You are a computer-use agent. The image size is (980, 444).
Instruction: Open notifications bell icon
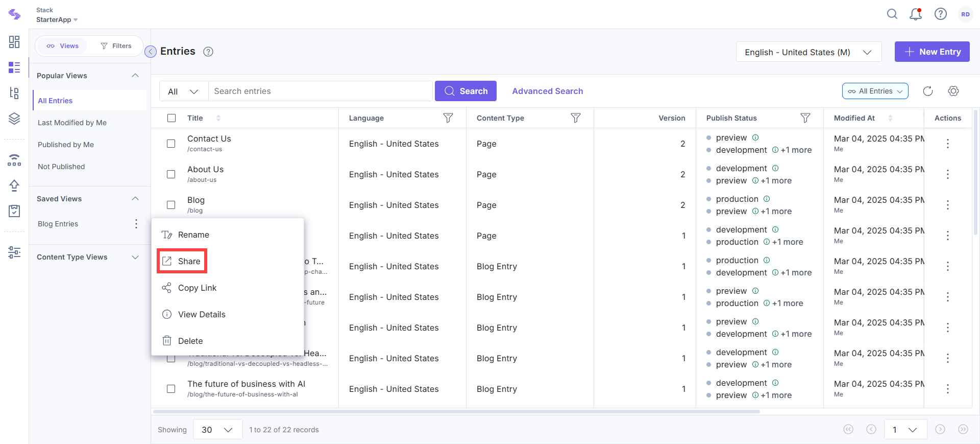[x=916, y=14]
